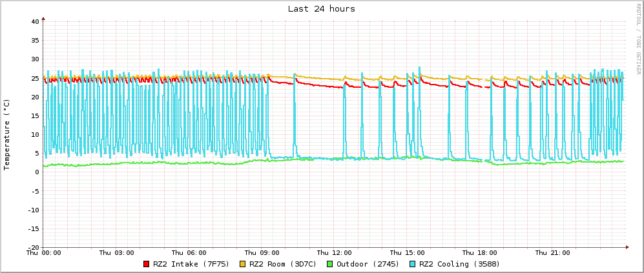Click the 'Thu 15:00' time axis label
The width and height of the screenshot is (644, 273).
click(407, 252)
